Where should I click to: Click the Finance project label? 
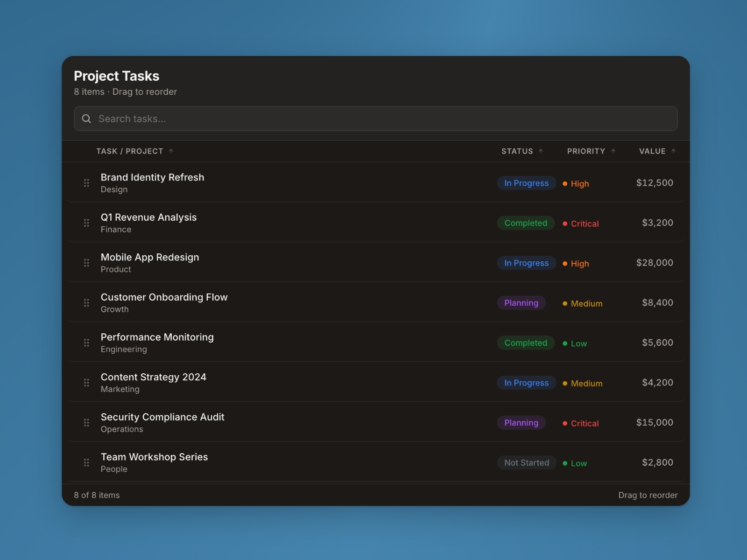point(116,229)
